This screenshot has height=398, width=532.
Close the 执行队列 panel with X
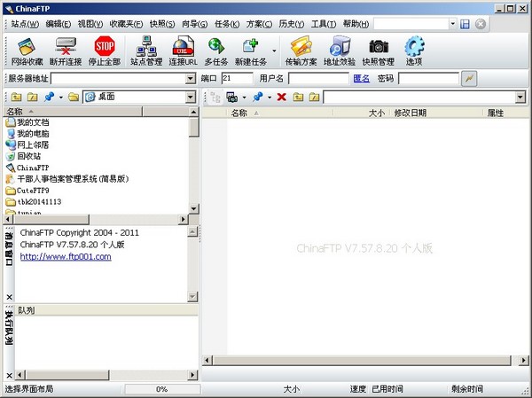[9, 375]
